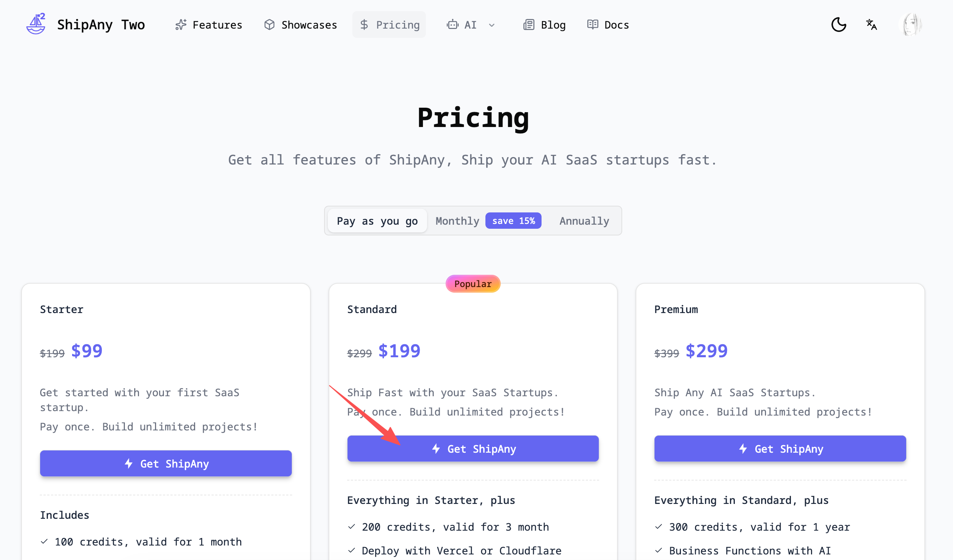953x560 pixels.
Task: Click Get ShipAny on the Premium plan
Action: pyautogui.click(x=780, y=449)
